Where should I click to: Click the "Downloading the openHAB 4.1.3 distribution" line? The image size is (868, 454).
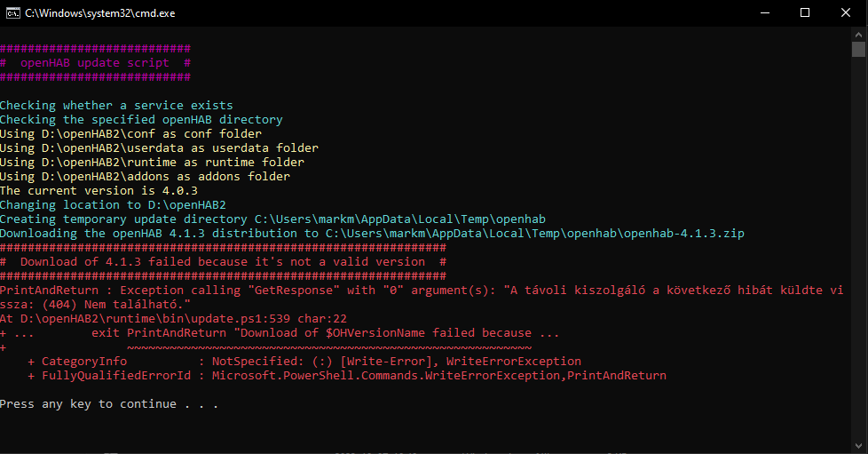[372, 234]
